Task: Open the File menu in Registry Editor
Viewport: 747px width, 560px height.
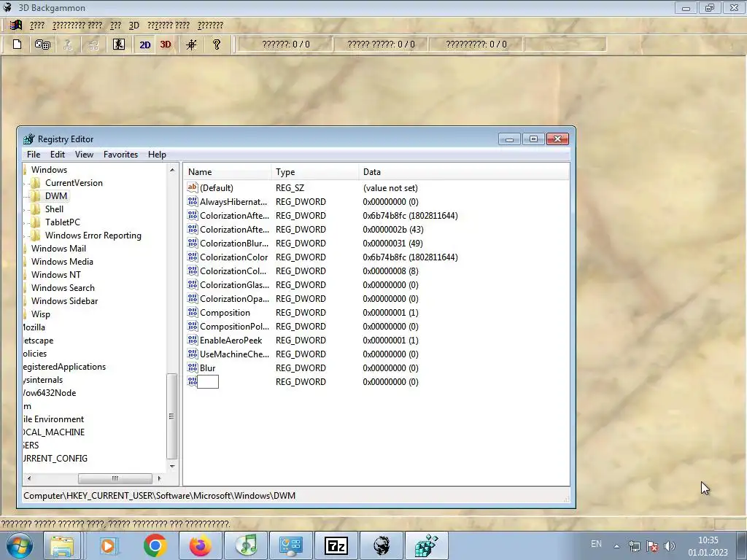Action: [x=34, y=155]
